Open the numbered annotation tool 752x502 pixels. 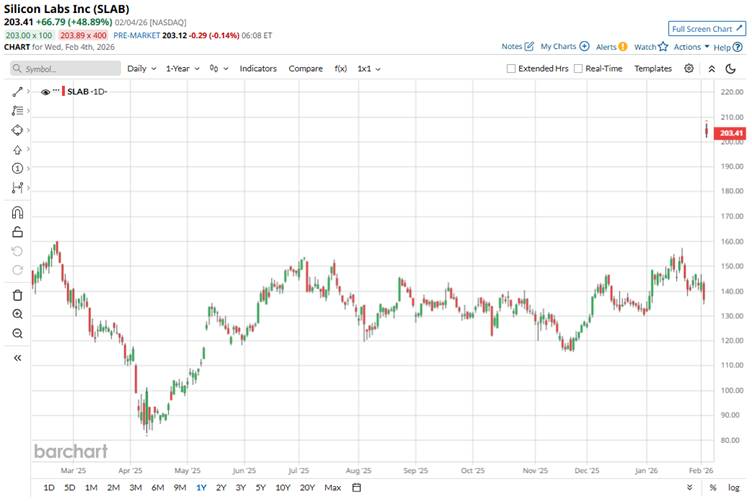click(x=17, y=168)
